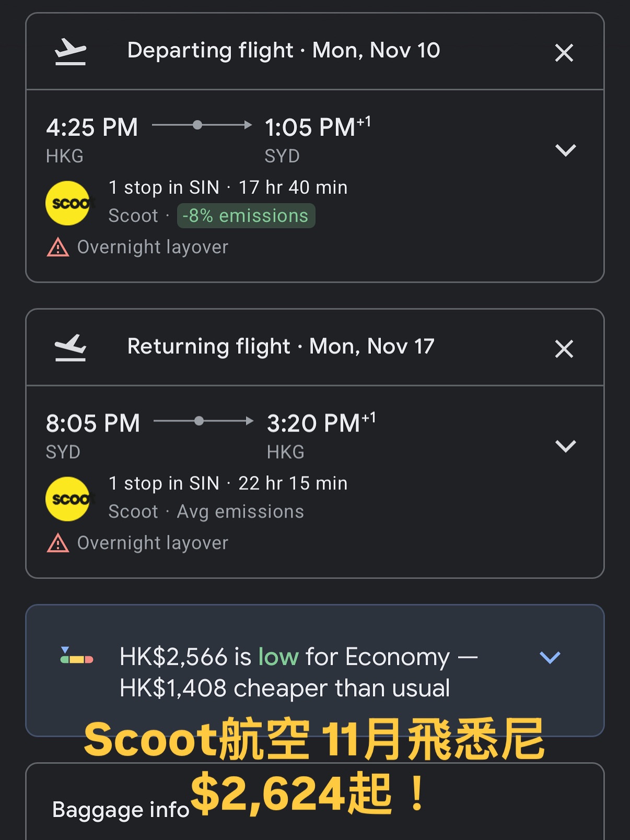Remove the departing flight with X
This screenshot has height=840, width=630.
point(564,53)
